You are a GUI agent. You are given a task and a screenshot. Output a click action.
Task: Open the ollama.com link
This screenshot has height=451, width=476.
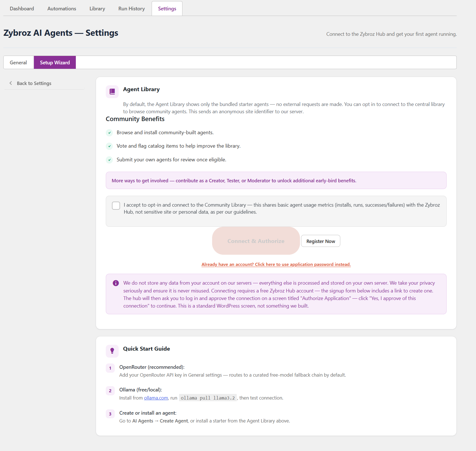click(x=156, y=398)
